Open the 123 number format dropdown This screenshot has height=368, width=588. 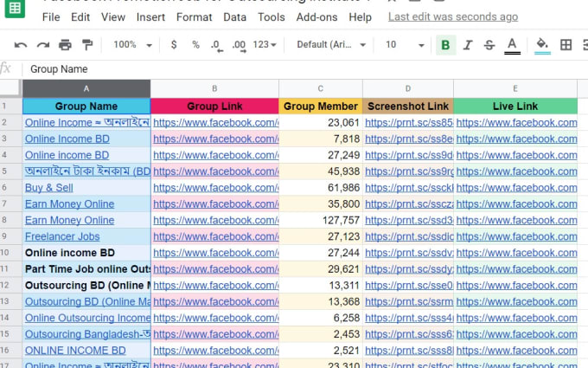click(265, 45)
